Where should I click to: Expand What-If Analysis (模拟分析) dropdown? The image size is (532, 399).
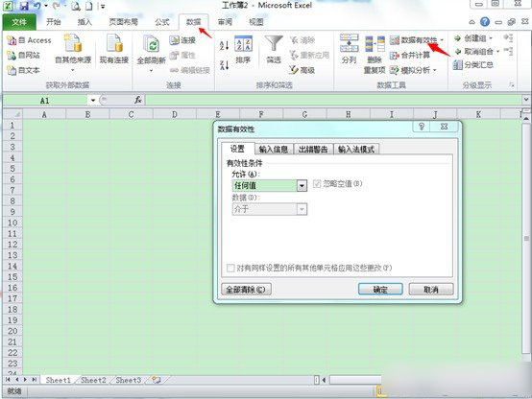tap(435, 71)
